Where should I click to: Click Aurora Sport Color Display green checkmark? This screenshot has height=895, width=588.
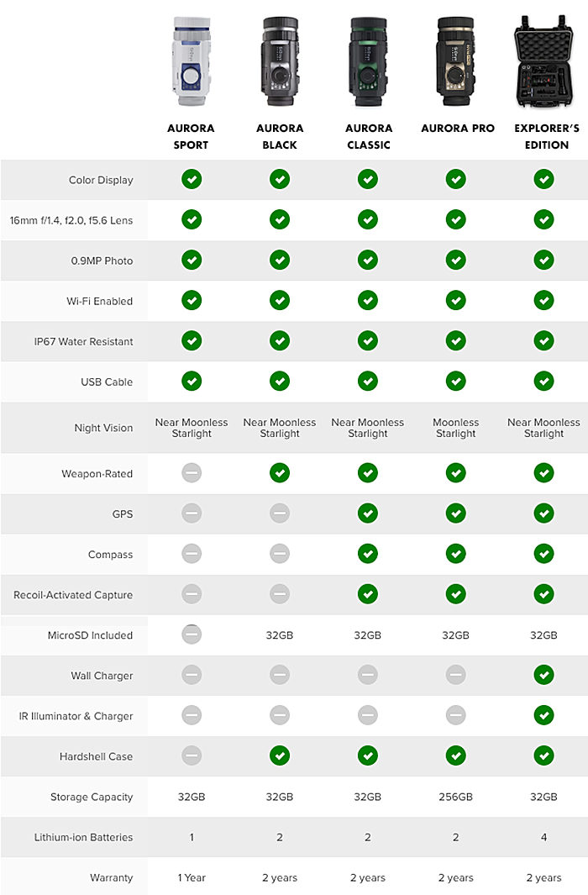192,179
